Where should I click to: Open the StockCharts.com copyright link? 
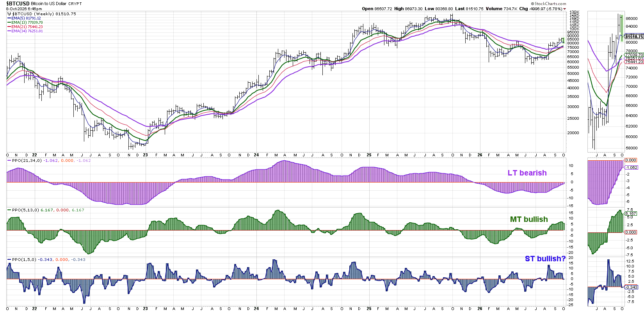[549, 4]
